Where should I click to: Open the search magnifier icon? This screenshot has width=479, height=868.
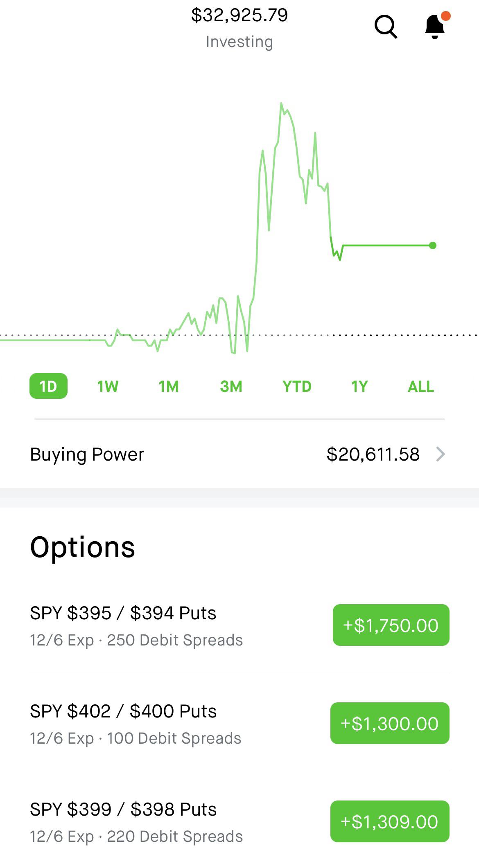pyautogui.click(x=386, y=27)
